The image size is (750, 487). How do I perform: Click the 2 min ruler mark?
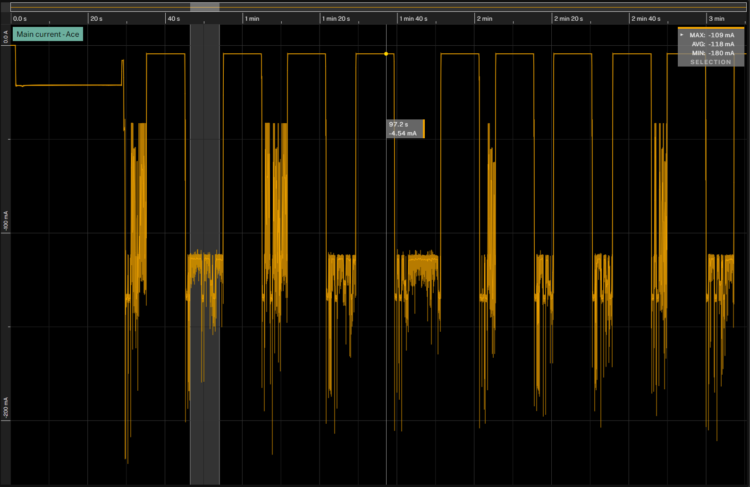(x=484, y=19)
